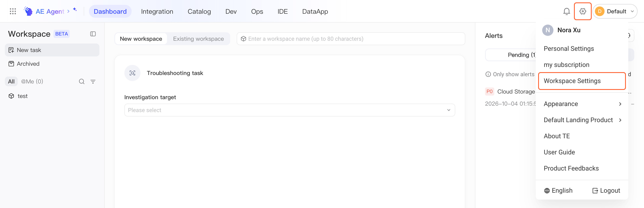The height and width of the screenshot is (208, 644).
Task: Open the settings gear icon
Action: (x=582, y=11)
